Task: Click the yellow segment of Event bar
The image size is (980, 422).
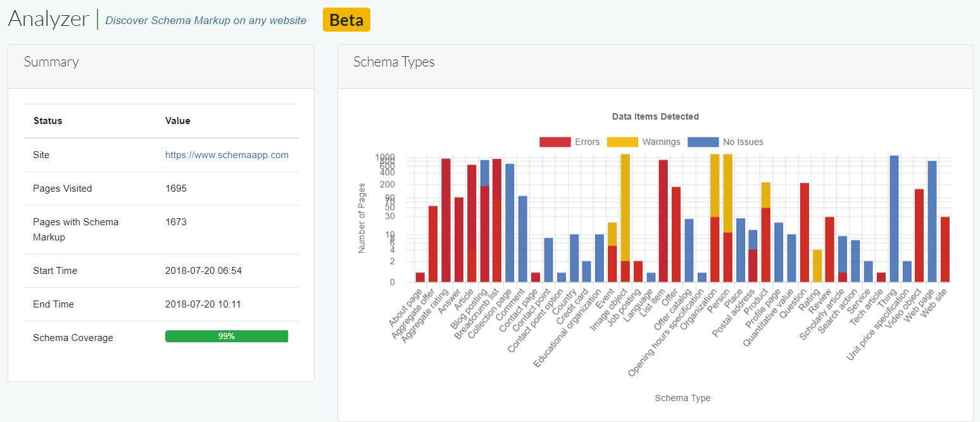Action: point(612,234)
